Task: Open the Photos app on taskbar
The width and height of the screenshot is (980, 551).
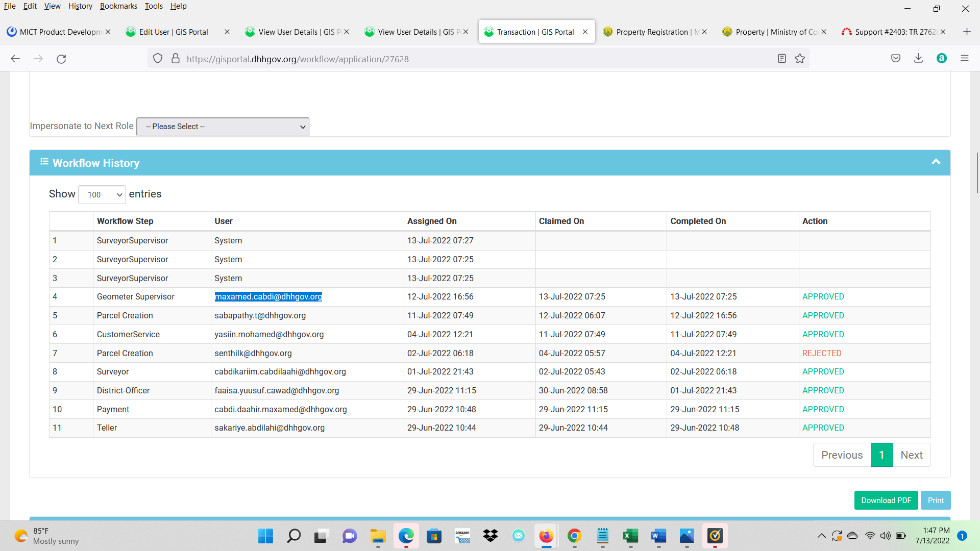Action: tap(687, 536)
